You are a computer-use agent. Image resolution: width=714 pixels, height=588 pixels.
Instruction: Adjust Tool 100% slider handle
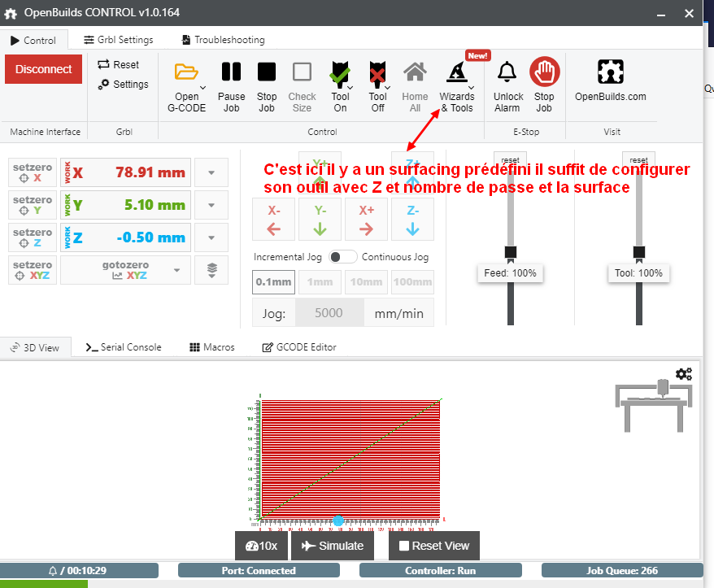click(639, 252)
